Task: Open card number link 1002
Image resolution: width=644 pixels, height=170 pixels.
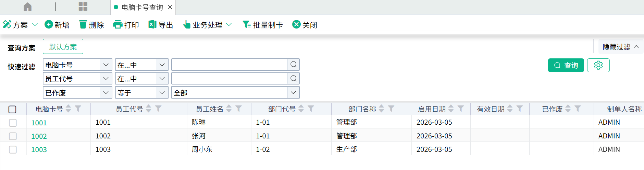Action: click(x=39, y=136)
